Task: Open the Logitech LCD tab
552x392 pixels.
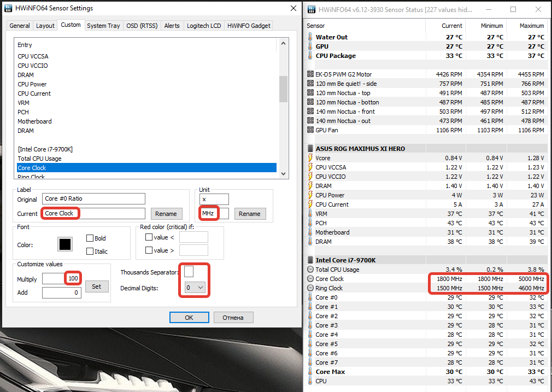Action: (204, 26)
